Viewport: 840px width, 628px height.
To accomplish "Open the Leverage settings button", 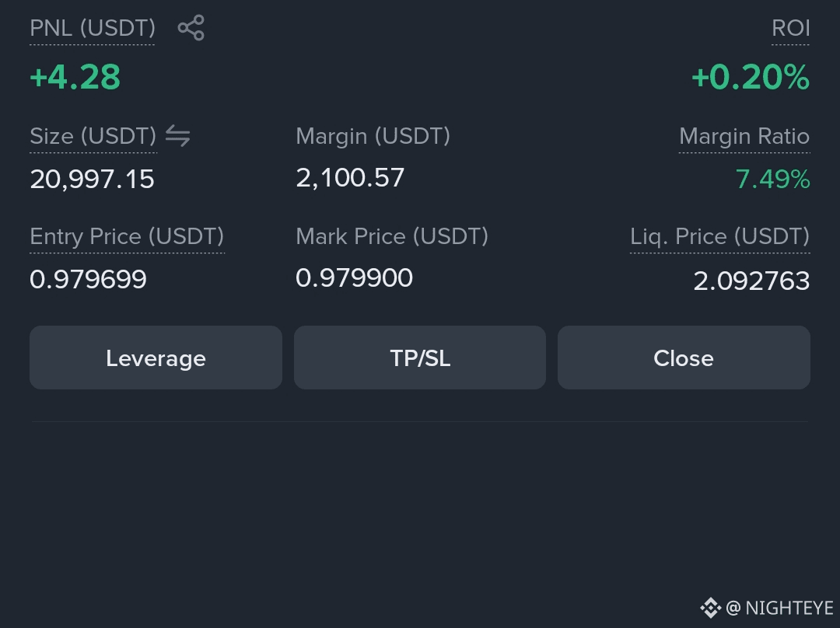I will point(156,358).
